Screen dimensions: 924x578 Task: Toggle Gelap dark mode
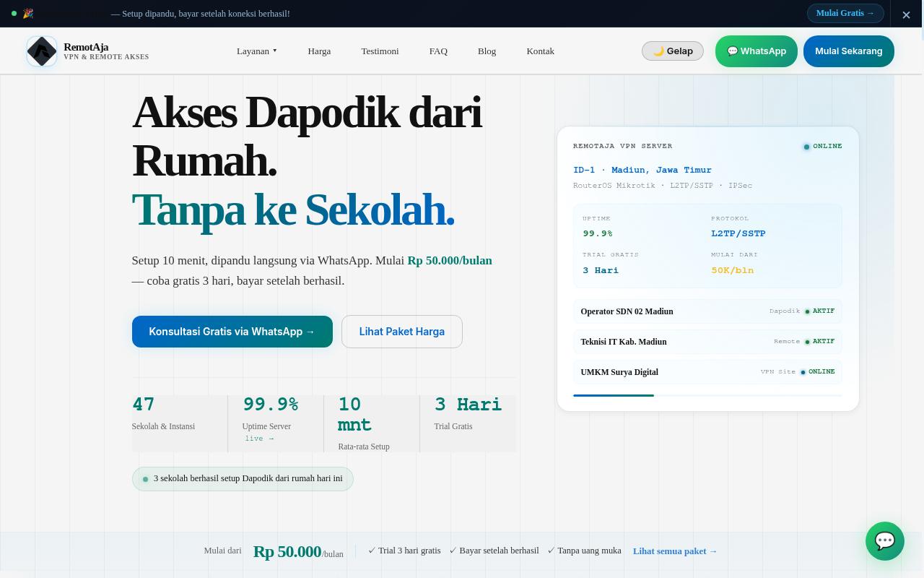click(673, 51)
